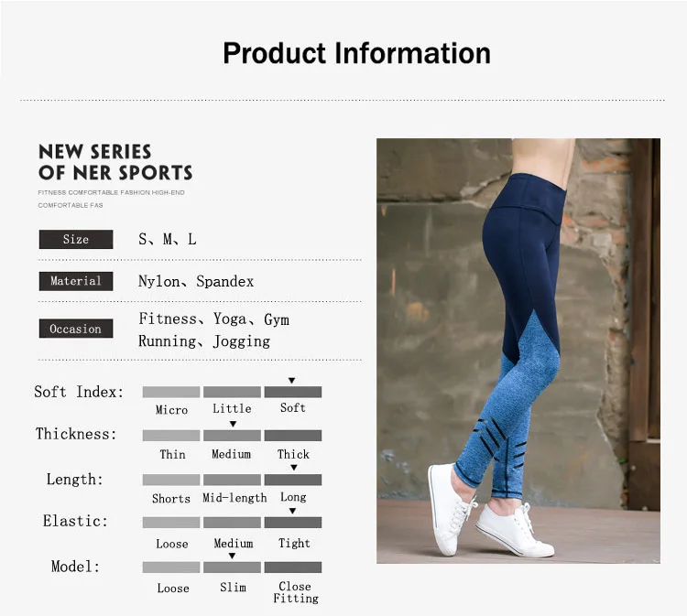Click the Close Fitting bar in Model row
Image resolution: width=687 pixels, height=616 pixels.
coord(293,567)
